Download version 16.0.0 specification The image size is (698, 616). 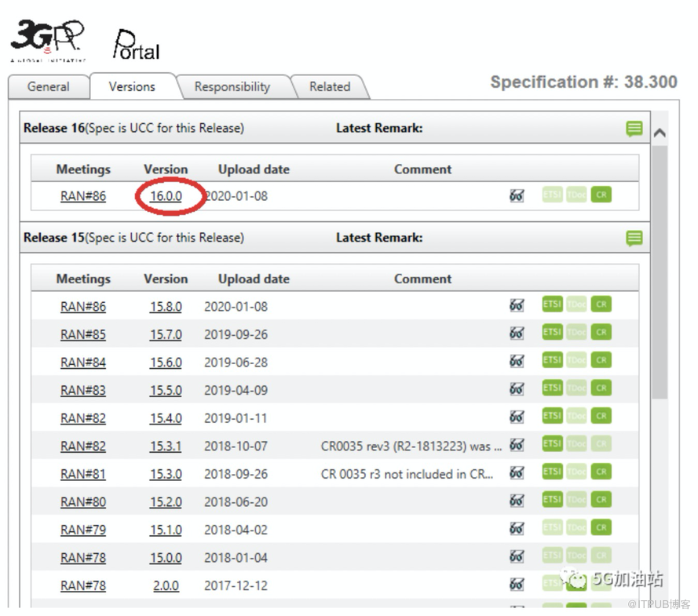tap(166, 196)
